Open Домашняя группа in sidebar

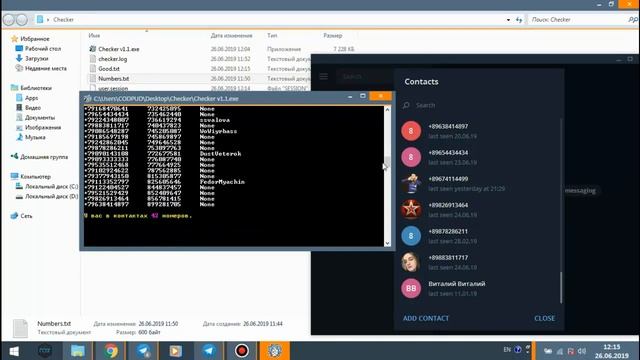(x=44, y=157)
